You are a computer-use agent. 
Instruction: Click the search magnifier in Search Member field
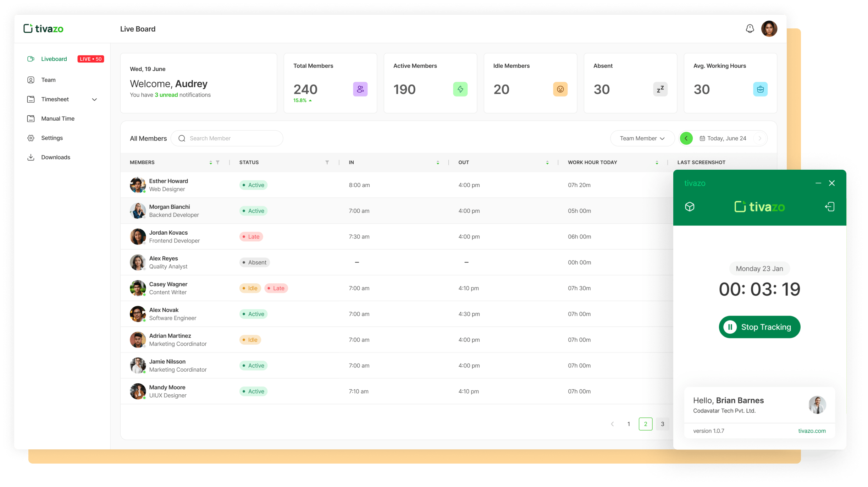click(x=182, y=138)
